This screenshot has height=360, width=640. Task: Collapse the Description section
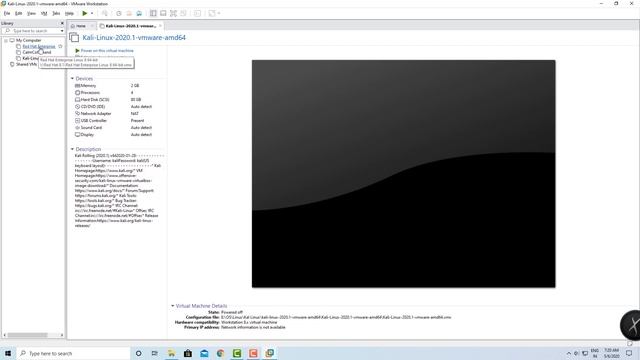pos(72,149)
